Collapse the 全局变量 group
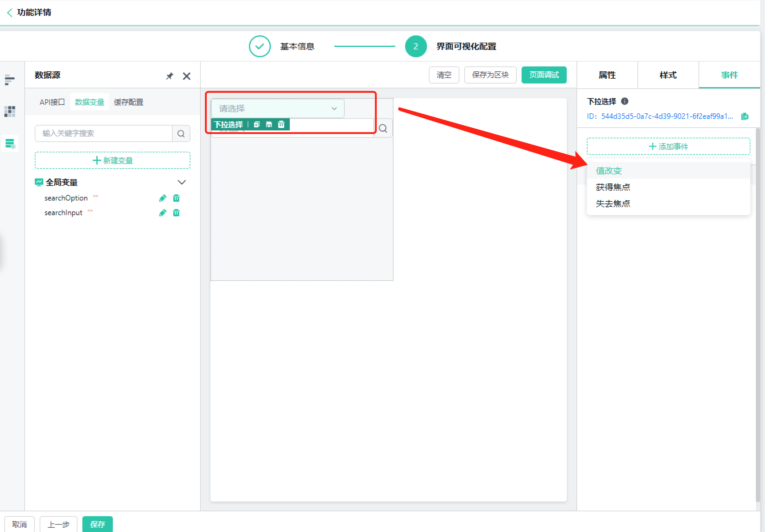 tap(181, 182)
